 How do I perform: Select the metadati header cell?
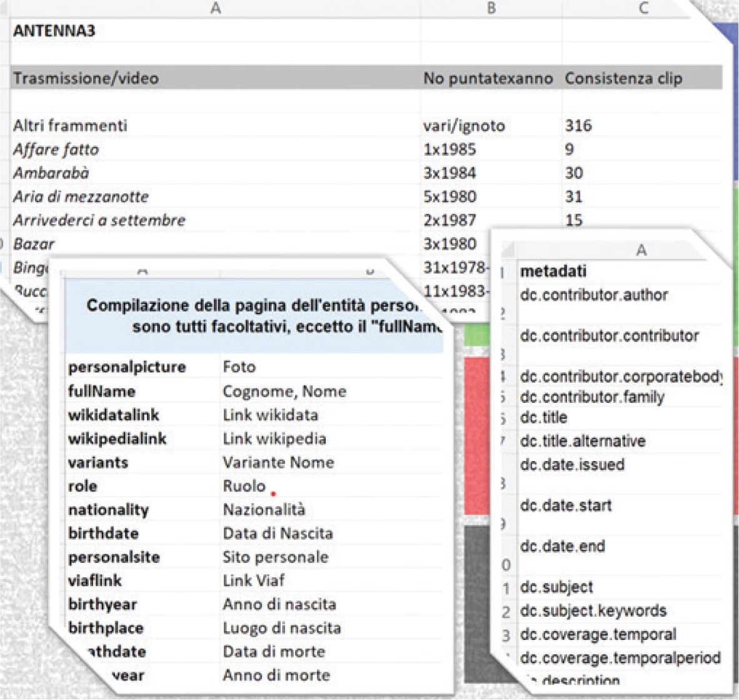tap(620, 271)
